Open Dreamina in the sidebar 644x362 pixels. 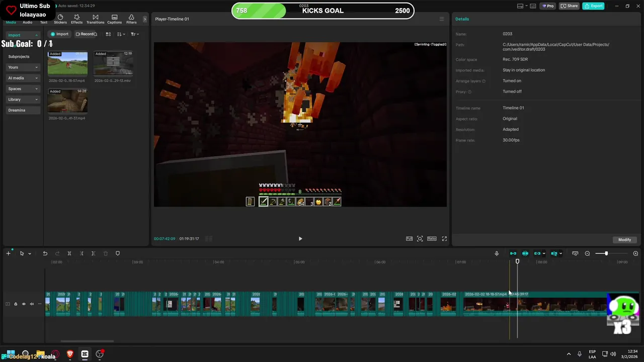tap(23, 110)
